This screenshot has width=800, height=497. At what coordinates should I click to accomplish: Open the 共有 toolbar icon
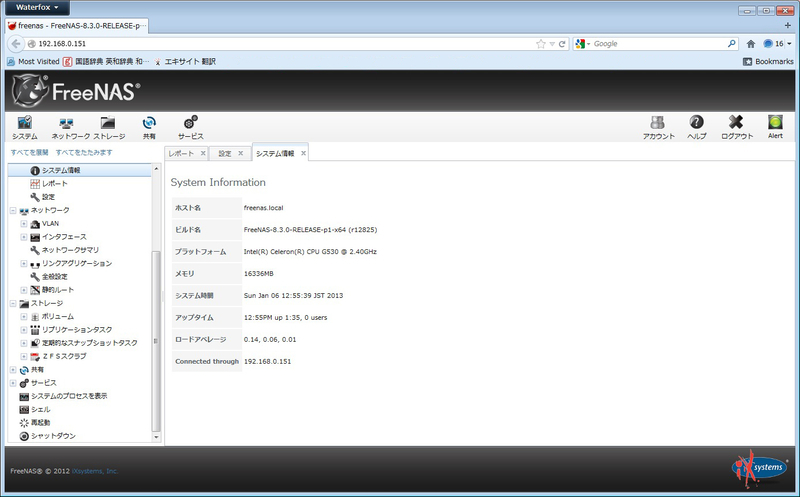click(x=149, y=127)
